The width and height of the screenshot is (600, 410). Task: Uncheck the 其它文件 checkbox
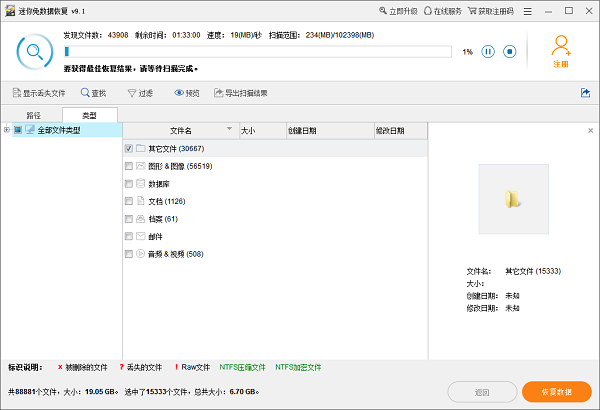pyautogui.click(x=129, y=148)
